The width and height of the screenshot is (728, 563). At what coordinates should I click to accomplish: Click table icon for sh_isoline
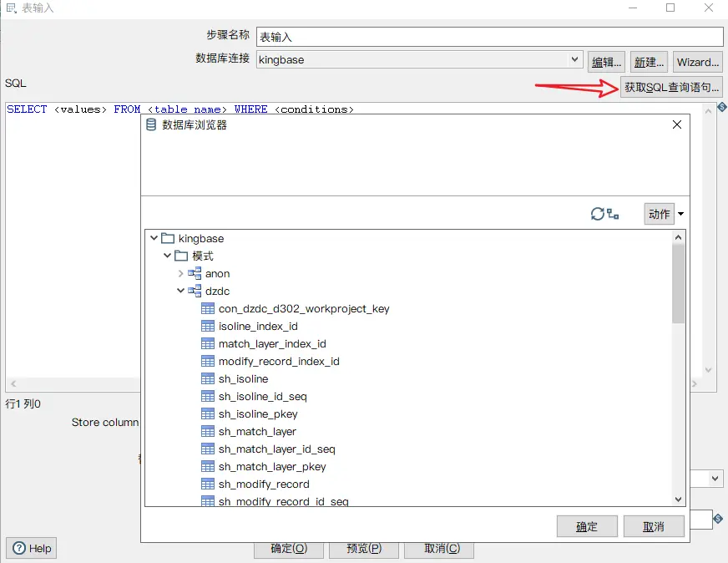(208, 378)
